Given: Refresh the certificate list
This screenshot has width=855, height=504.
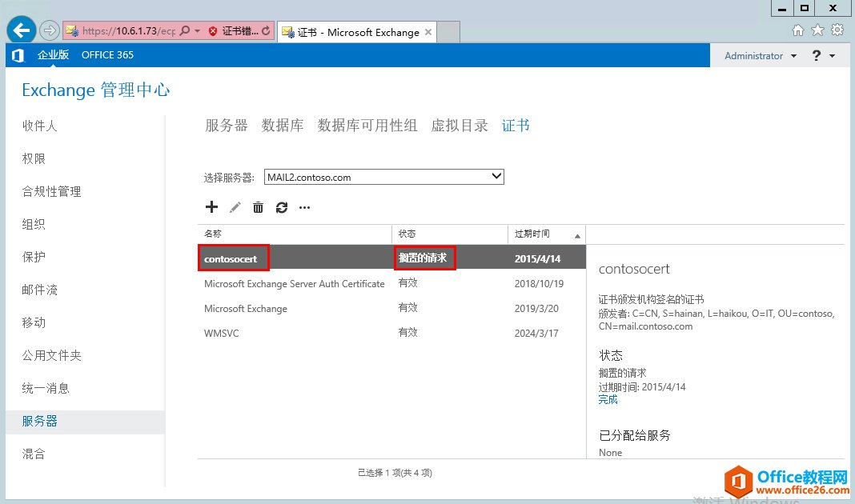Looking at the screenshot, I should [x=281, y=207].
